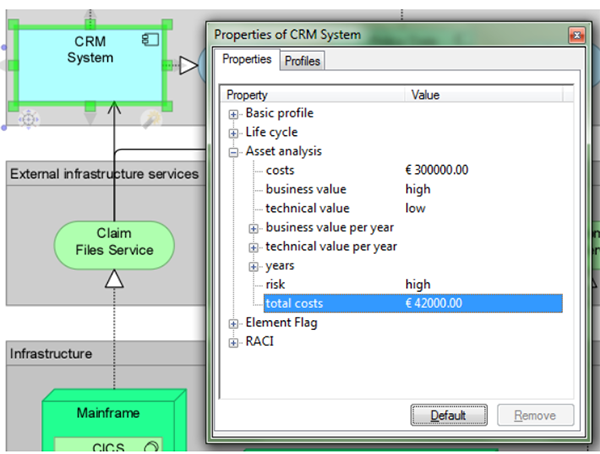
Task: Click the Life cycle label
Action: (271, 132)
